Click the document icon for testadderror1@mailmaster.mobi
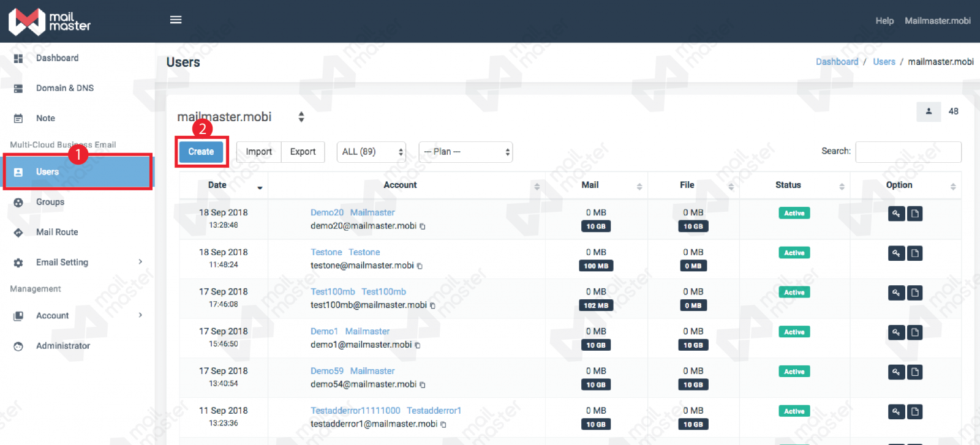The width and height of the screenshot is (980, 445). (x=915, y=412)
